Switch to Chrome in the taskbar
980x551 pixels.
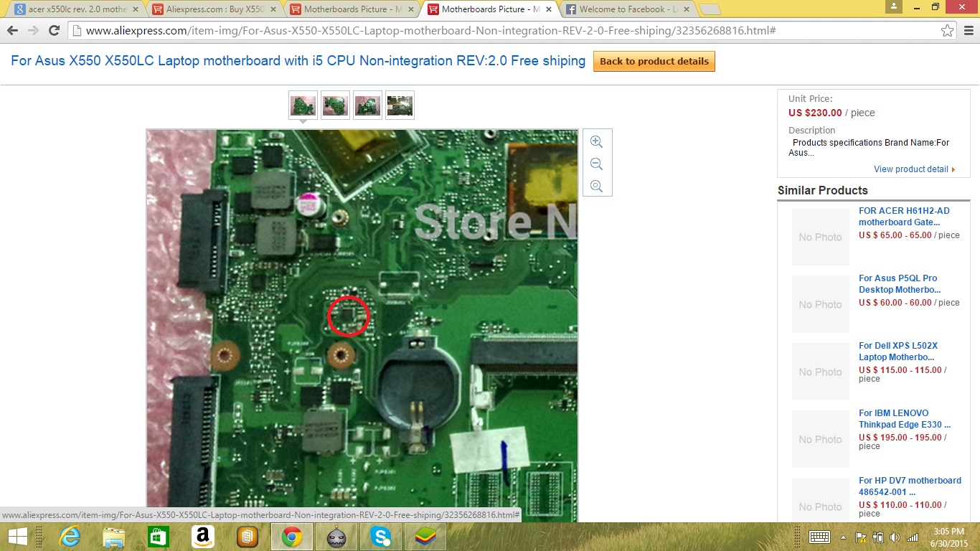[x=291, y=537]
